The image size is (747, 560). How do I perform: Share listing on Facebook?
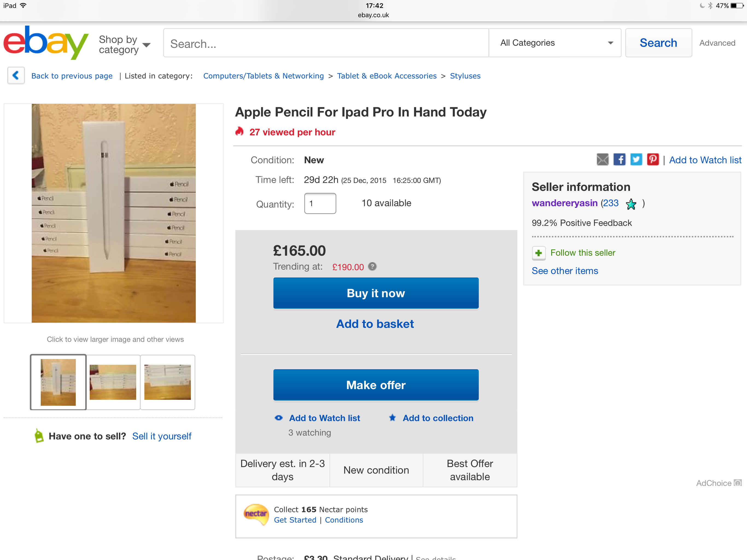(619, 159)
